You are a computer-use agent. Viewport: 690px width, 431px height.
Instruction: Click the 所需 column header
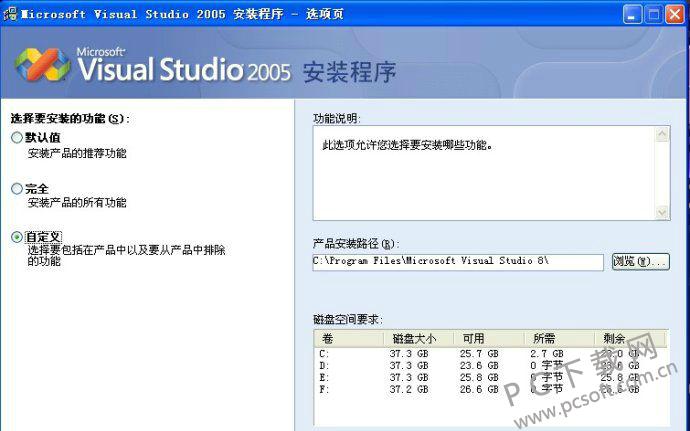pos(559,339)
